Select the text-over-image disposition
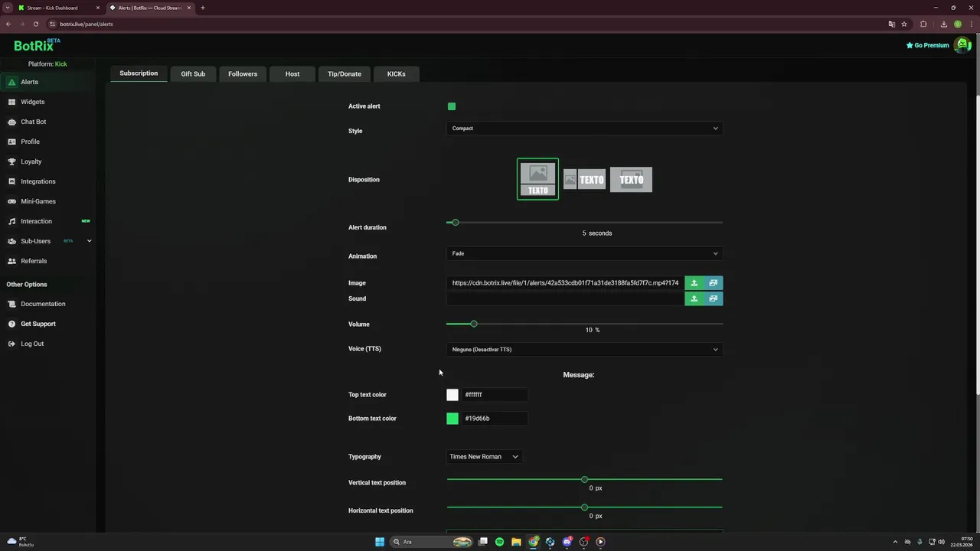The image size is (980, 551). [x=631, y=179]
